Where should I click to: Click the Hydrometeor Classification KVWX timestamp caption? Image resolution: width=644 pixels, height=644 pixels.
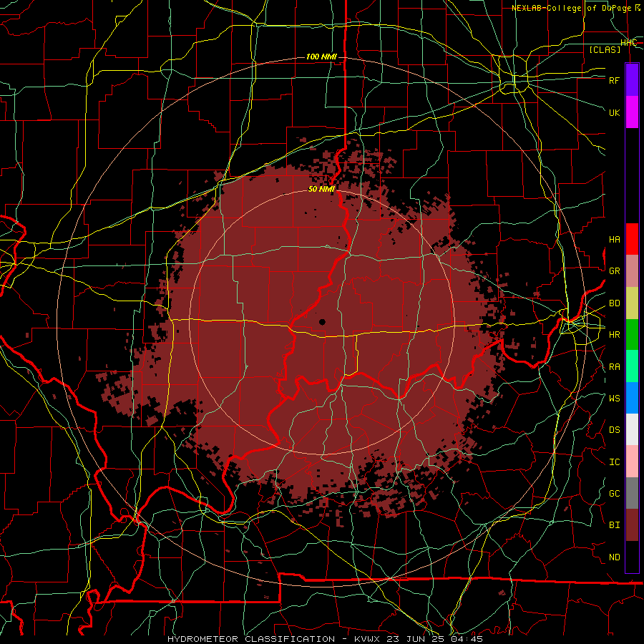[x=325, y=639]
